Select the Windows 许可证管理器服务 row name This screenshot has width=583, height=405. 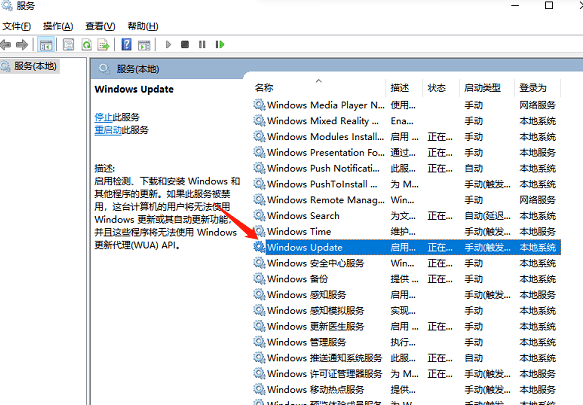[x=325, y=374]
